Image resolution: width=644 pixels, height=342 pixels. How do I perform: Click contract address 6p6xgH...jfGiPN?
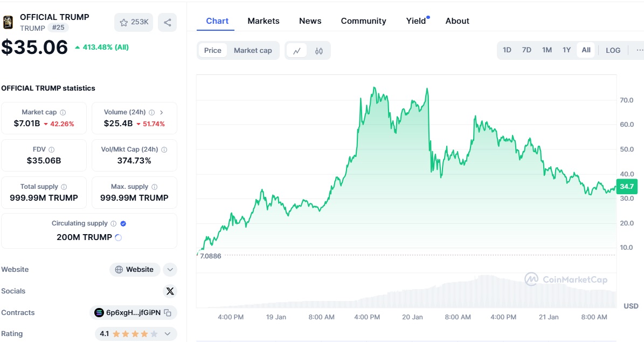(x=134, y=313)
